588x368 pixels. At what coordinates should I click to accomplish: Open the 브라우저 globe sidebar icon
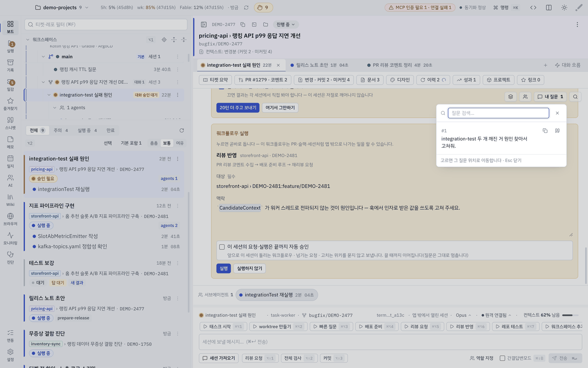point(10,219)
